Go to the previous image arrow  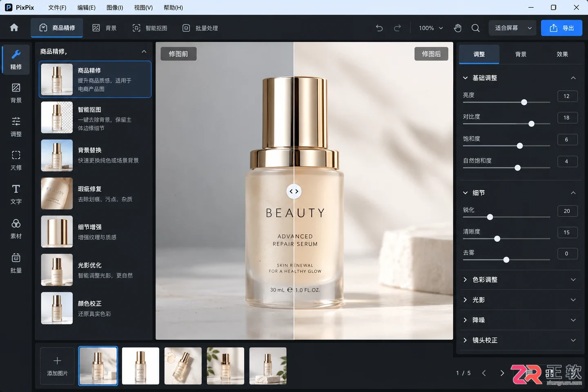click(x=484, y=373)
